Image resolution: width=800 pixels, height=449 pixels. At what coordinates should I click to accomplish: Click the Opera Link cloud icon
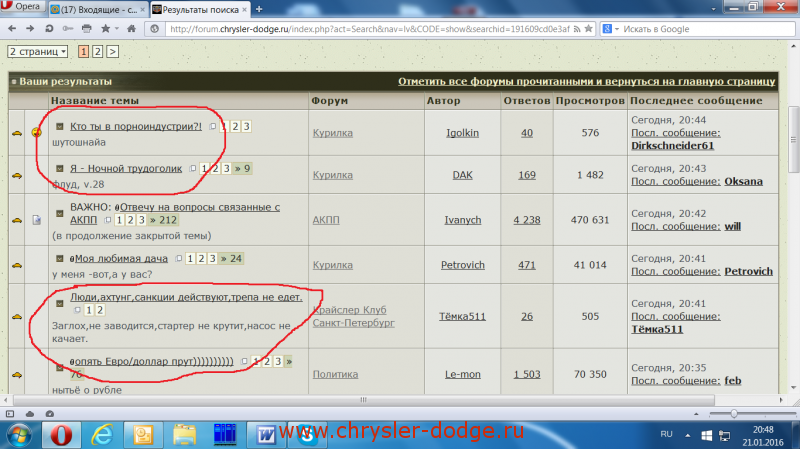coord(30,414)
